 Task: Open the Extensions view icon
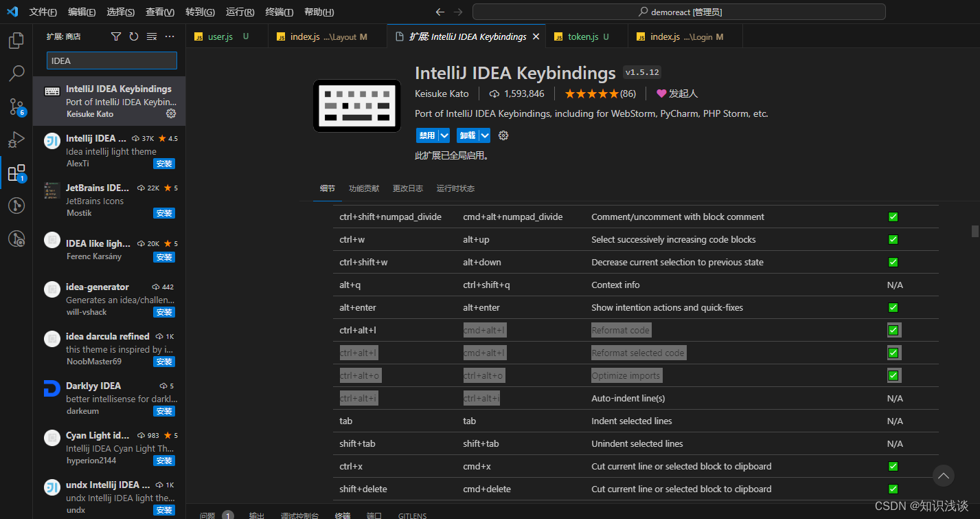click(x=16, y=173)
